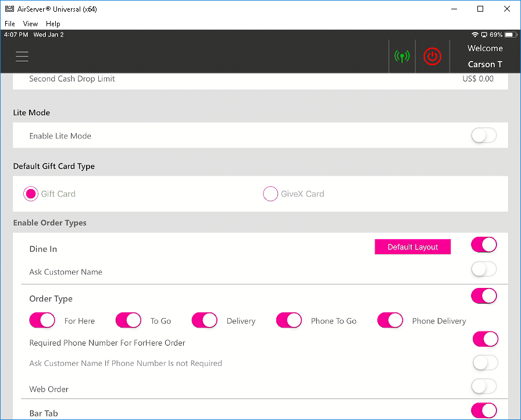
Task: Tap the Welcome Carson T user label
Action: click(x=485, y=56)
